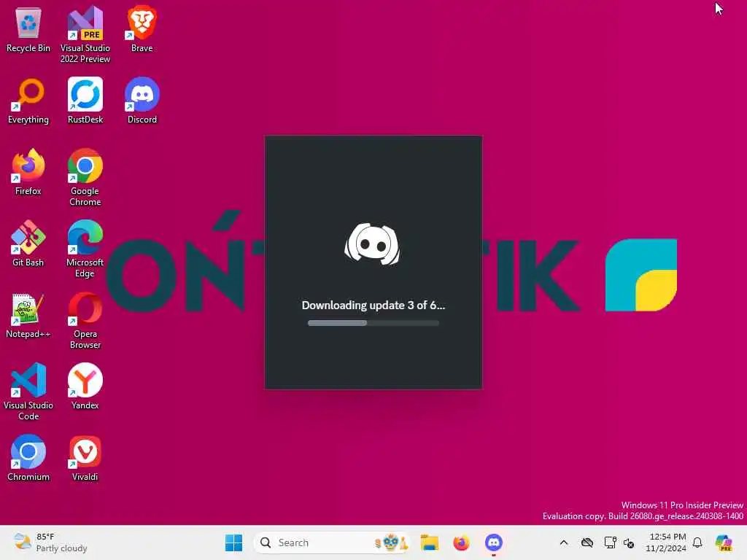
Task: Select the Microsoft Edge desktop shortcut
Action: tap(85, 249)
